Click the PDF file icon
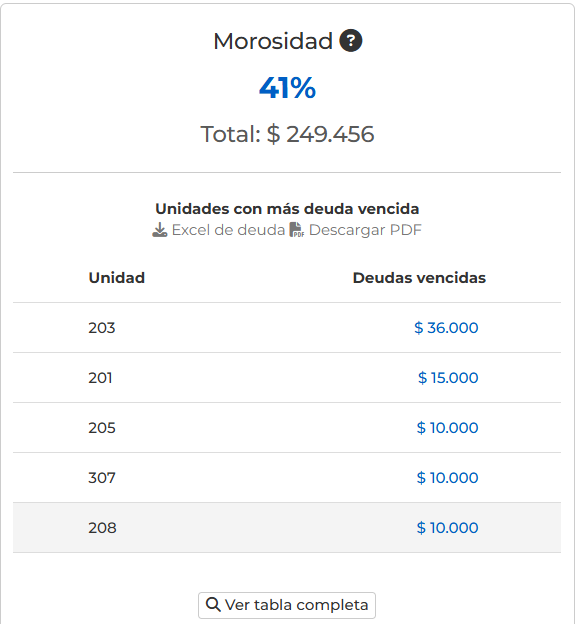 [296, 230]
